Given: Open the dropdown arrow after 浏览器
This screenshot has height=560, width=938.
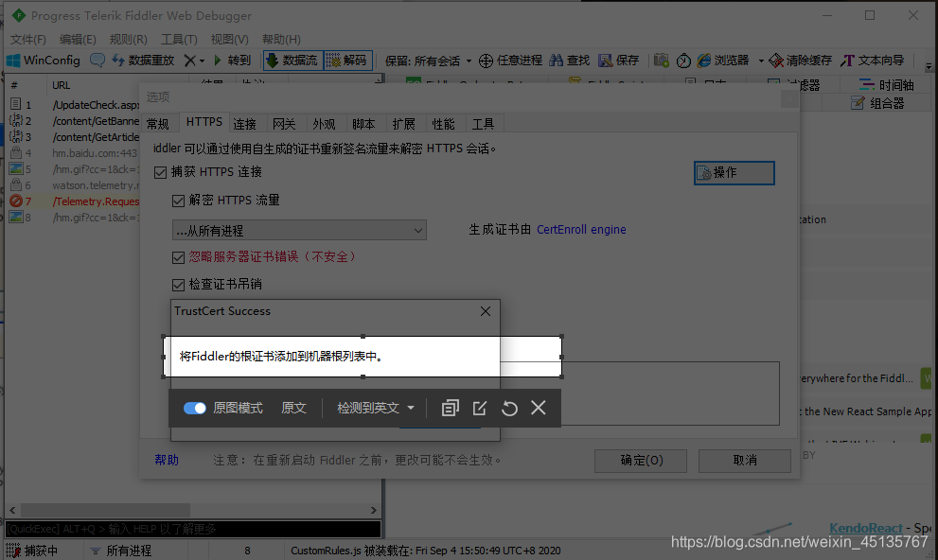Looking at the screenshot, I should point(761,61).
